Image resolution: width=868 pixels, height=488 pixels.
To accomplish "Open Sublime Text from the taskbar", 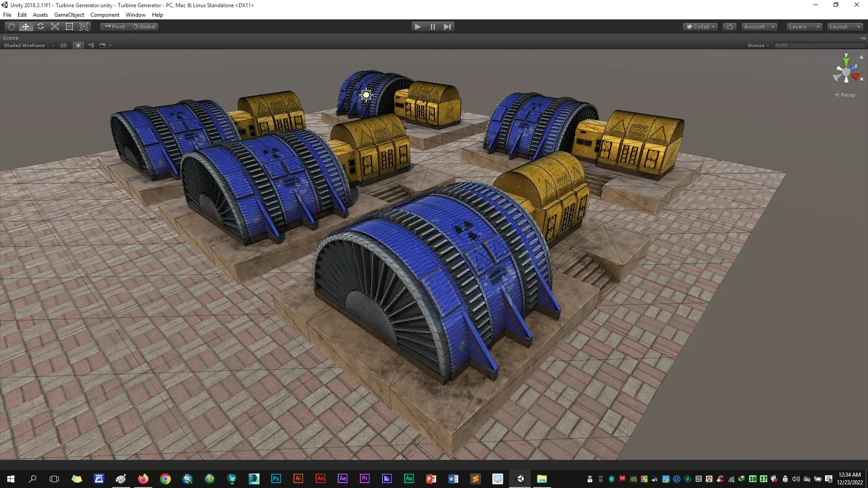I will (x=475, y=479).
